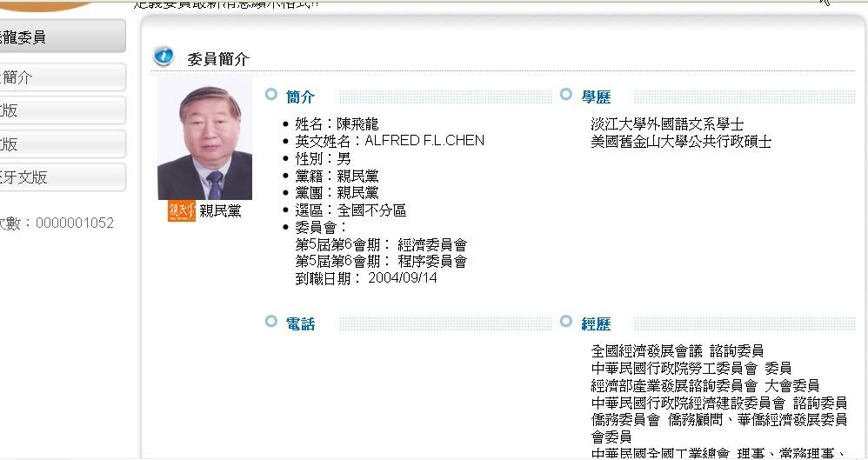868x460 pixels.
Task: Select the blue 經歷 section heading
Action: [597, 324]
